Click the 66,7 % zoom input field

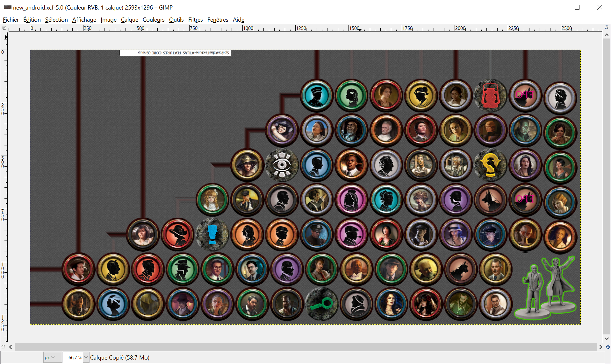coord(73,358)
